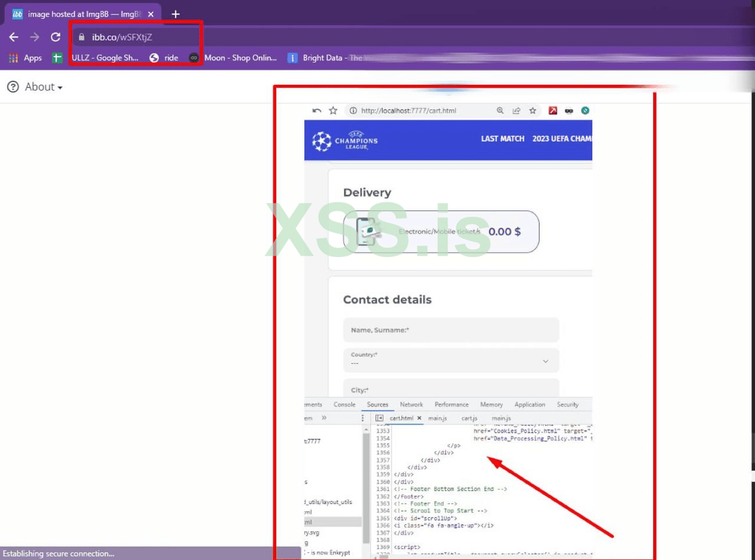Click the </footer> code line
The width and height of the screenshot is (755, 560).
point(408,496)
